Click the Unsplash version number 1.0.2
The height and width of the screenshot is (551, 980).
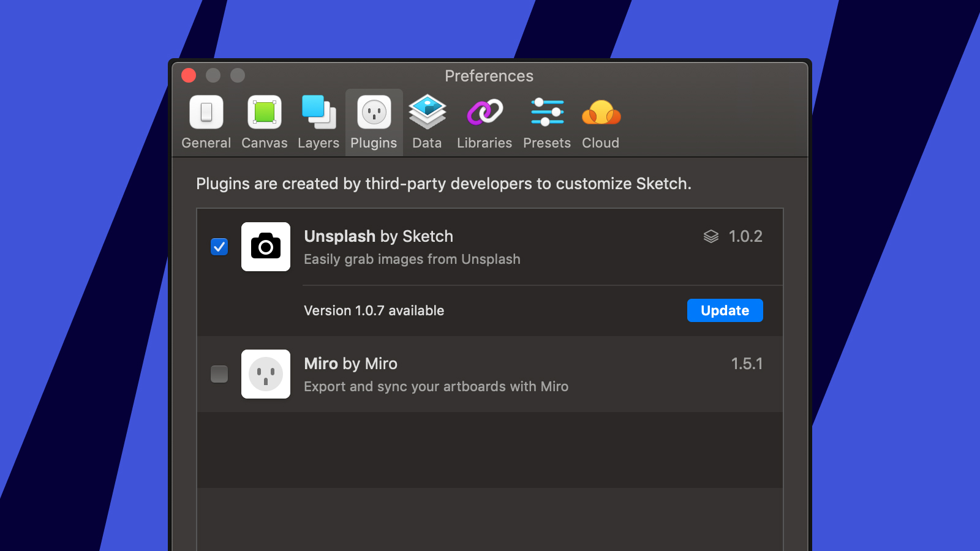(x=745, y=236)
